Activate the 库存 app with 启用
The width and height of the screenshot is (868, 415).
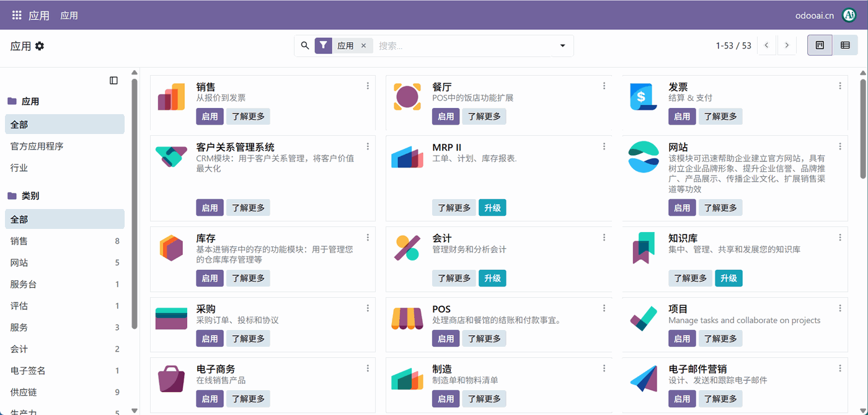click(x=210, y=279)
